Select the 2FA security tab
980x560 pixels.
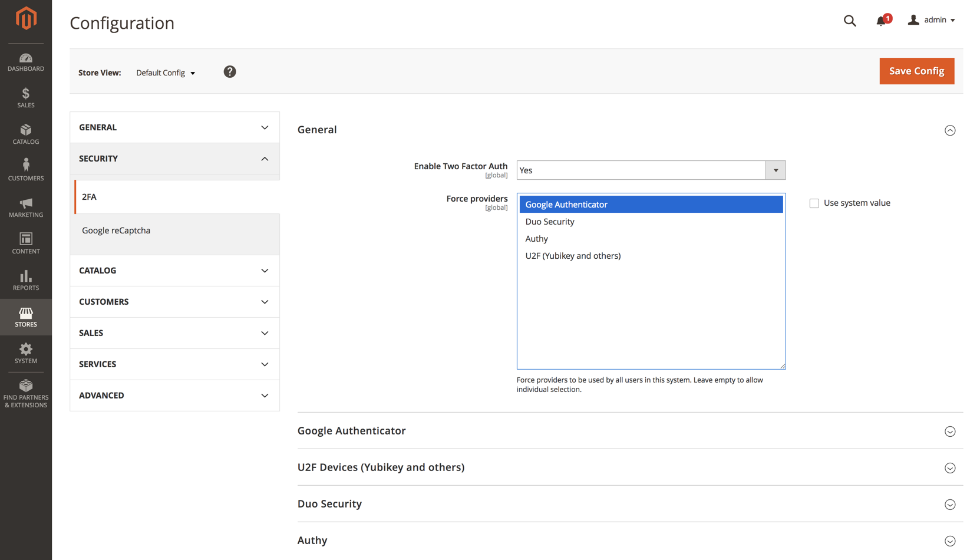(177, 197)
